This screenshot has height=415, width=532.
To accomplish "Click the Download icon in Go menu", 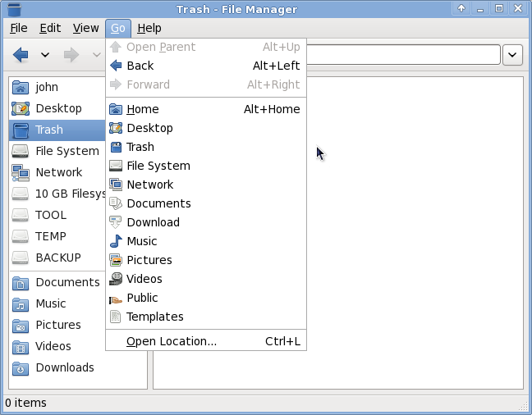I will pyautogui.click(x=116, y=222).
